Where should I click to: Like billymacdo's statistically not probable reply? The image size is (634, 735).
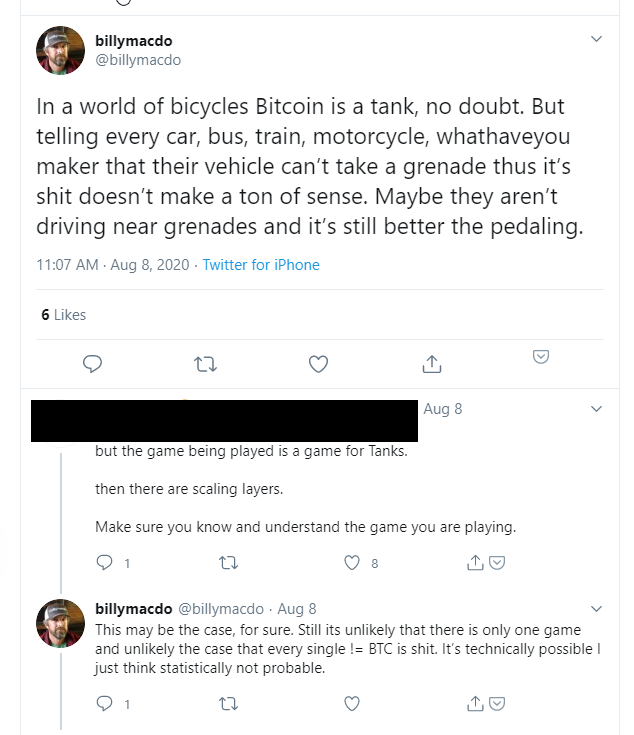[352, 704]
